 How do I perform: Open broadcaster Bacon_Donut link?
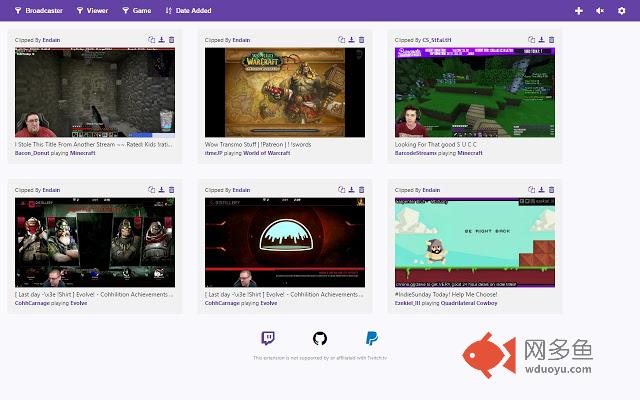(32, 153)
